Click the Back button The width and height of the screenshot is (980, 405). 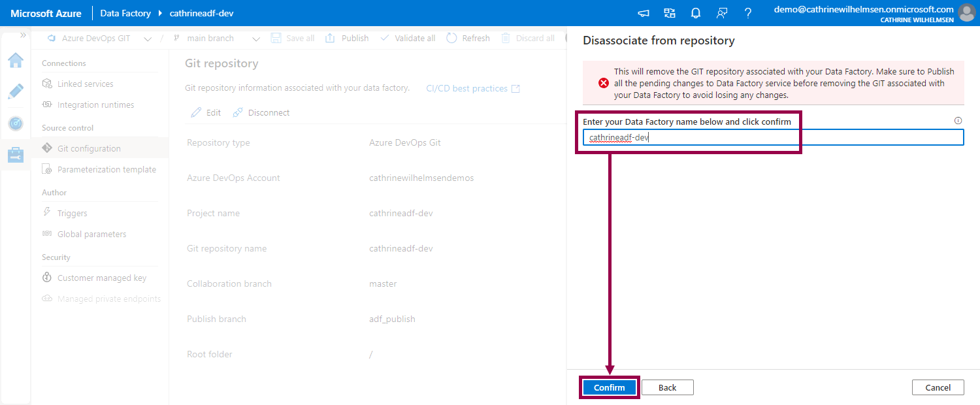667,387
